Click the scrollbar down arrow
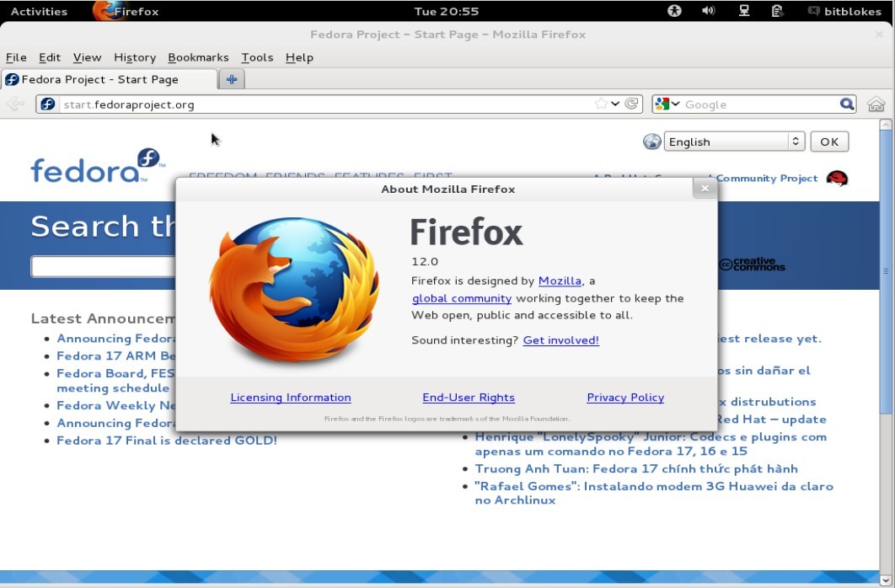The height and width of the screenshot is (588, 895). pos(886,581)
